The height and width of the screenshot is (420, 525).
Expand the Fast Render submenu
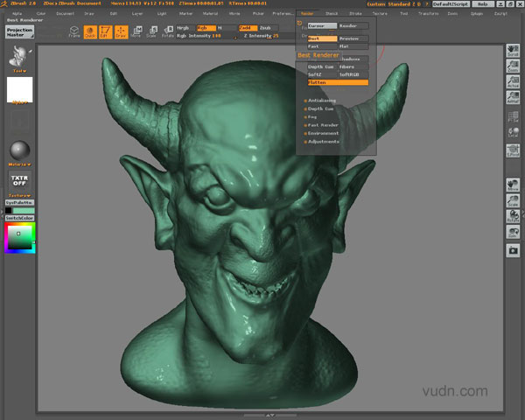[321, 125]
